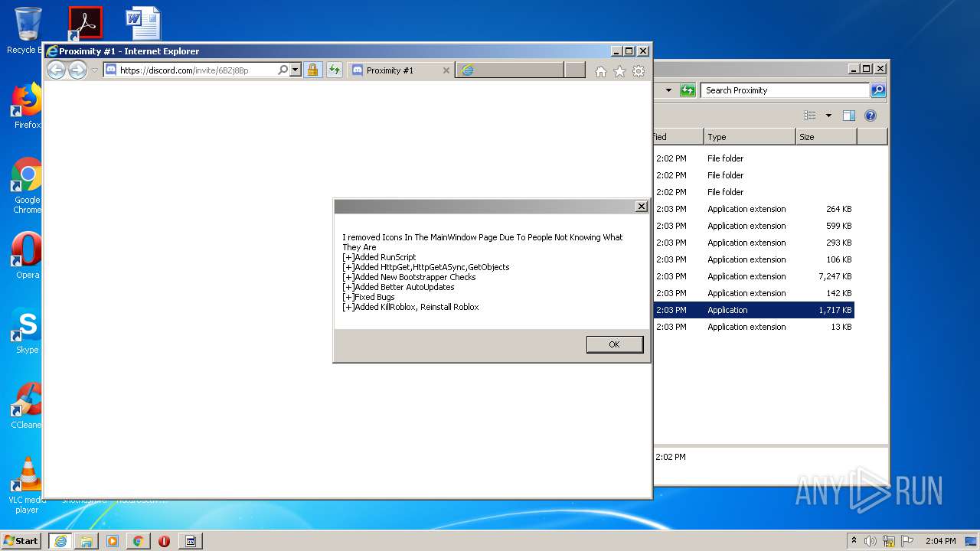Viewport: 980px width, 551px height.
Task: Change view icon in Explorer toolbar
Action: [x=810, y=116]
